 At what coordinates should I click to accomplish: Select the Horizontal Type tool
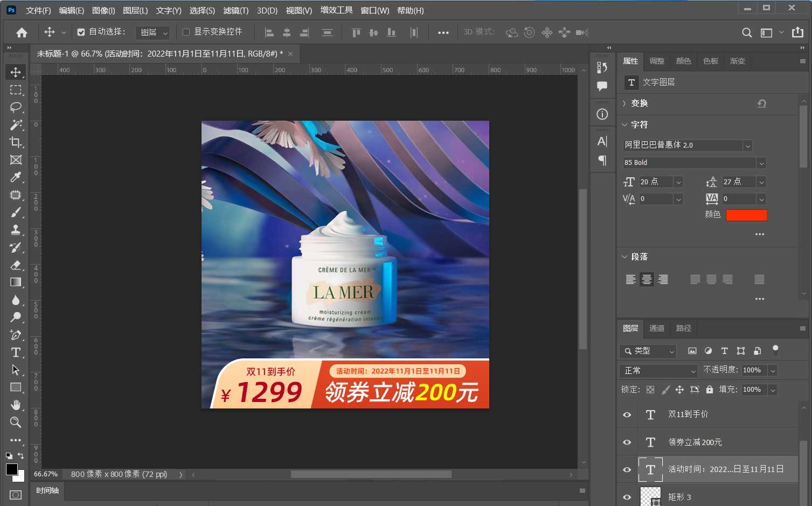[15, 352]
